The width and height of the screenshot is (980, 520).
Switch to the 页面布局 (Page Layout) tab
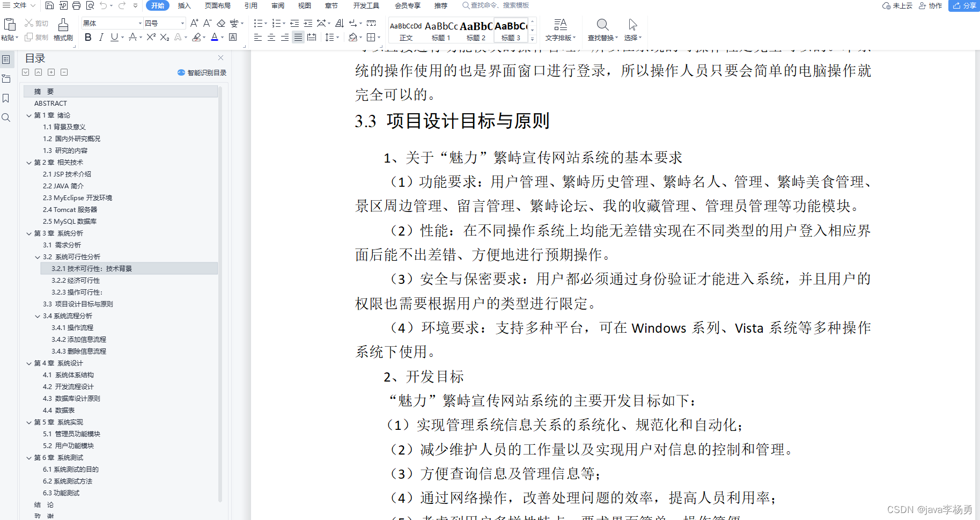click(217, 5)
